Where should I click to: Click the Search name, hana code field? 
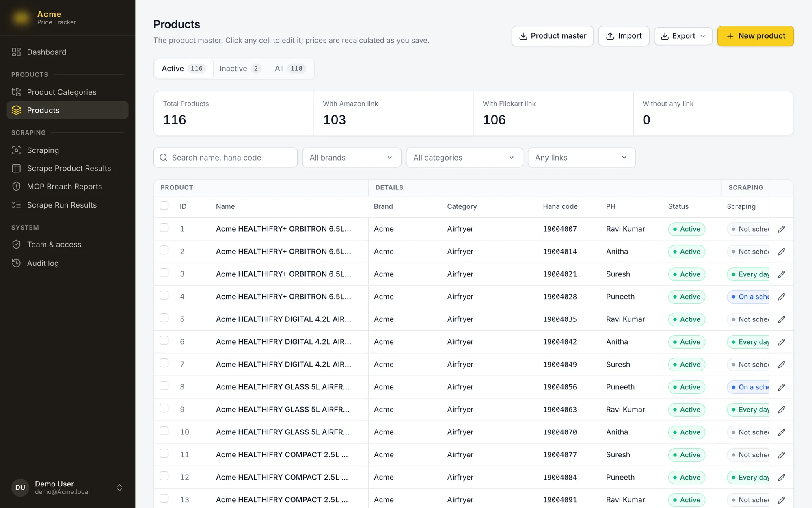(225, 158)
